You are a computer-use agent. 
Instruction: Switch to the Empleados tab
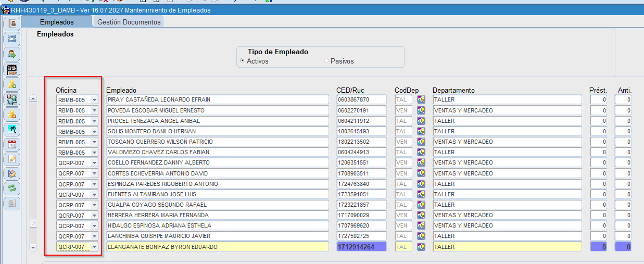(x=57, y=22)
